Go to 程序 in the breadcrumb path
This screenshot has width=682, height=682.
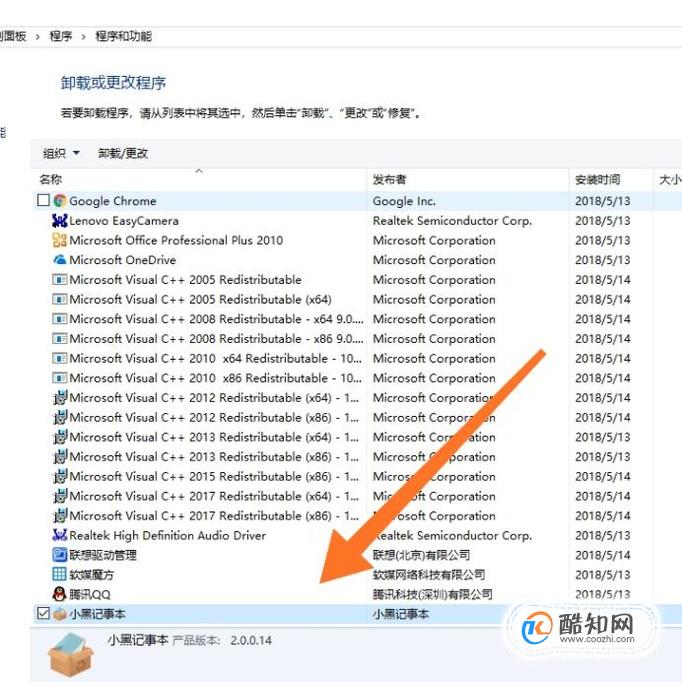(60, 36)
